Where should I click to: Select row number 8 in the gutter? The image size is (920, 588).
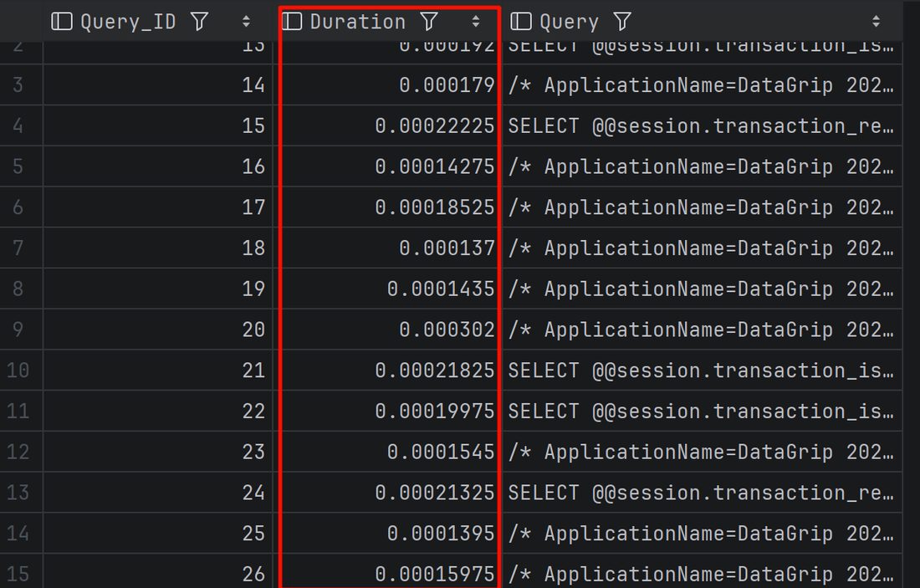tap(18, 289)
